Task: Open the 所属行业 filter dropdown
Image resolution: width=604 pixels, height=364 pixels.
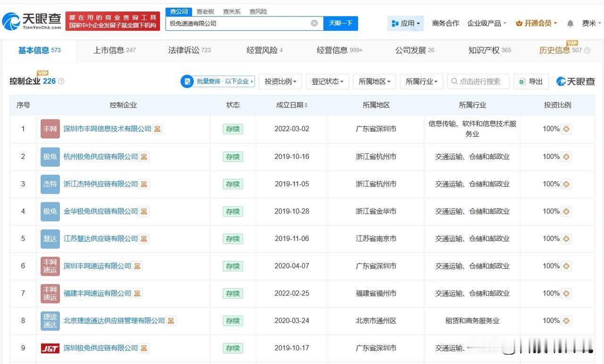Action: pos(421,82)
